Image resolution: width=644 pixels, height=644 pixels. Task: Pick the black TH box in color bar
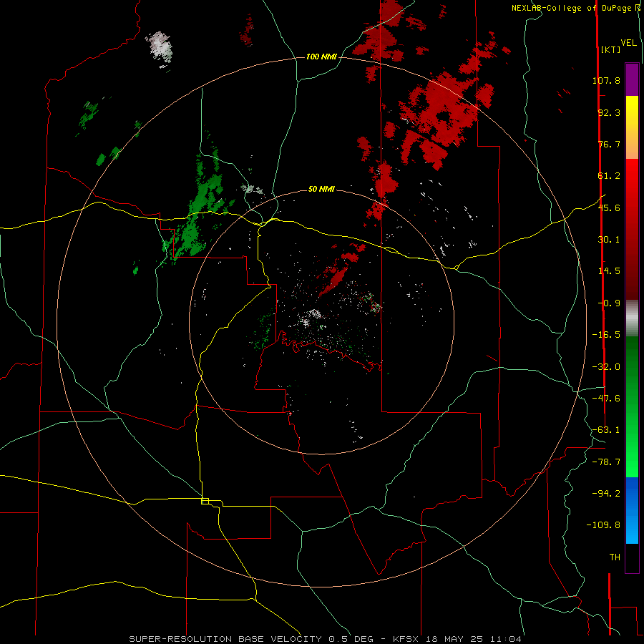[x=632, y=557]
